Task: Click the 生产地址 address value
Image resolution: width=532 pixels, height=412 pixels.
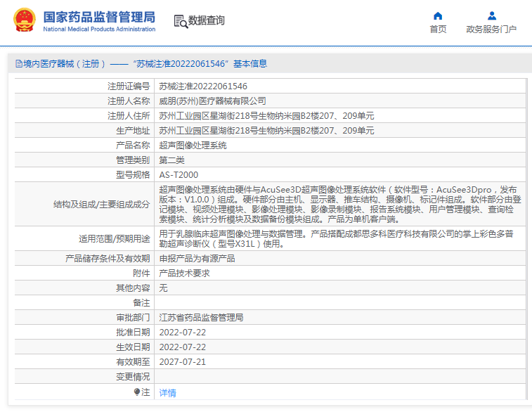Action: tap(266, 130)
